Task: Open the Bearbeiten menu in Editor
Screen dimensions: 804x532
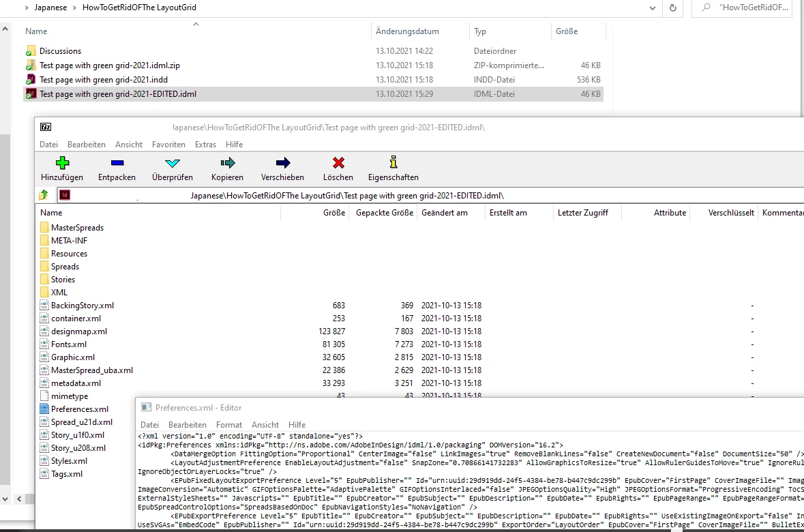Action: point(187,425)
